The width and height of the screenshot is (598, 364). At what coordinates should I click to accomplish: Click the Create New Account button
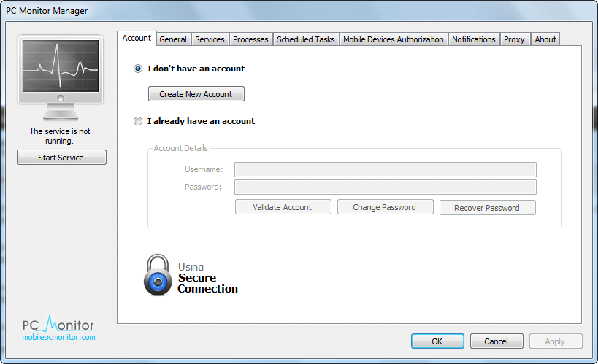tap(196, 94)
